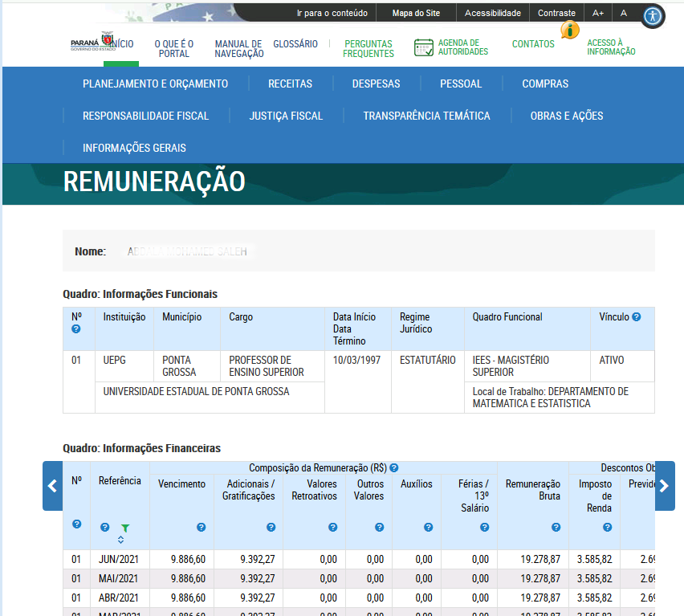Expand Compras menu
684x616 pixels.
coord(545,84)
